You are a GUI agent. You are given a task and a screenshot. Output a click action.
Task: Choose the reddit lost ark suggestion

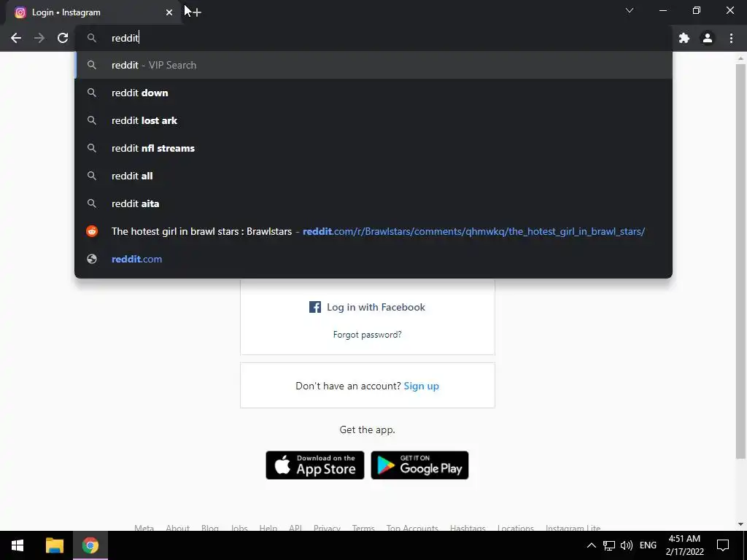pyautogui.click(x=373, y=120)
